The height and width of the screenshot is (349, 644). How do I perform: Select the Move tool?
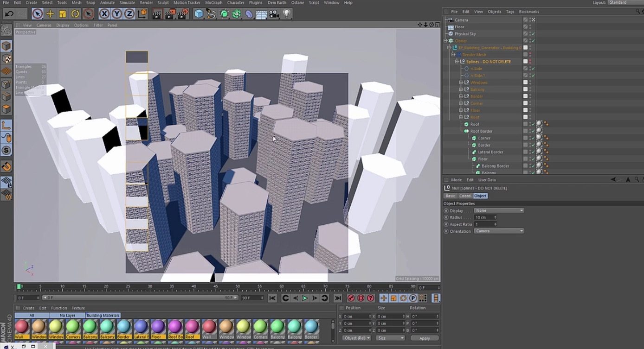pyautogui.click(x=50, y=14)
